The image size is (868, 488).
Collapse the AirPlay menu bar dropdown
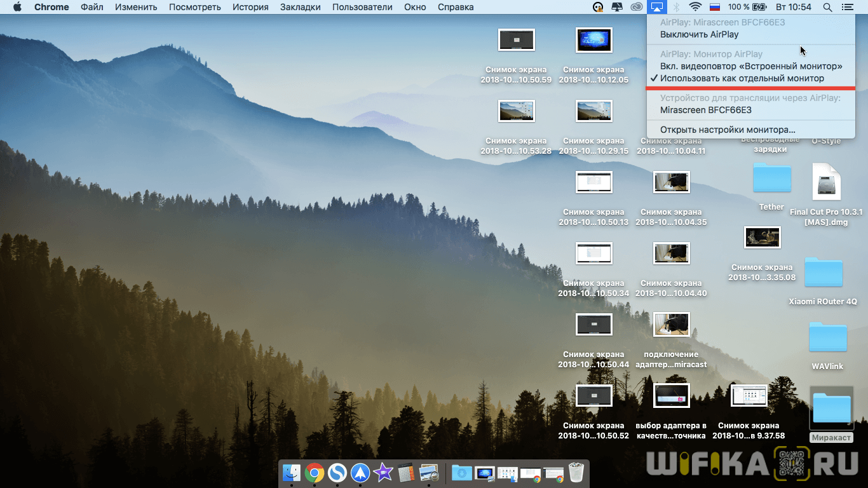[x=656, y=7]
